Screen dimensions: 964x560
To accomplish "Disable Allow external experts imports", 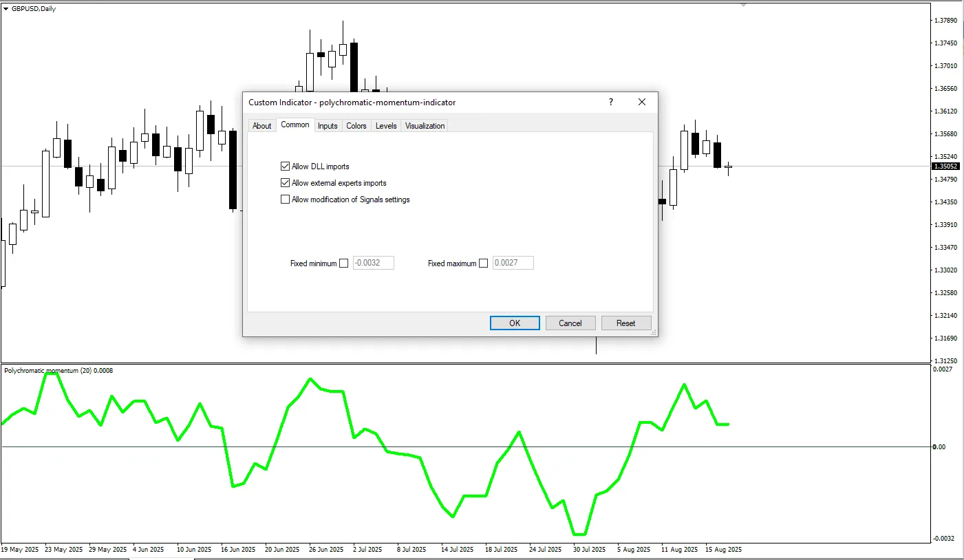I will point(285,182).
